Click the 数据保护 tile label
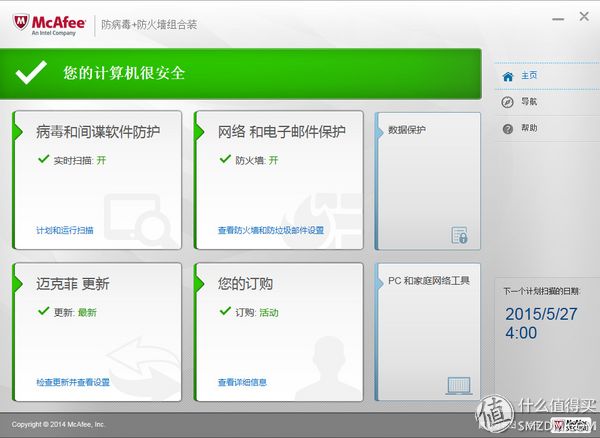 (407, 130)
